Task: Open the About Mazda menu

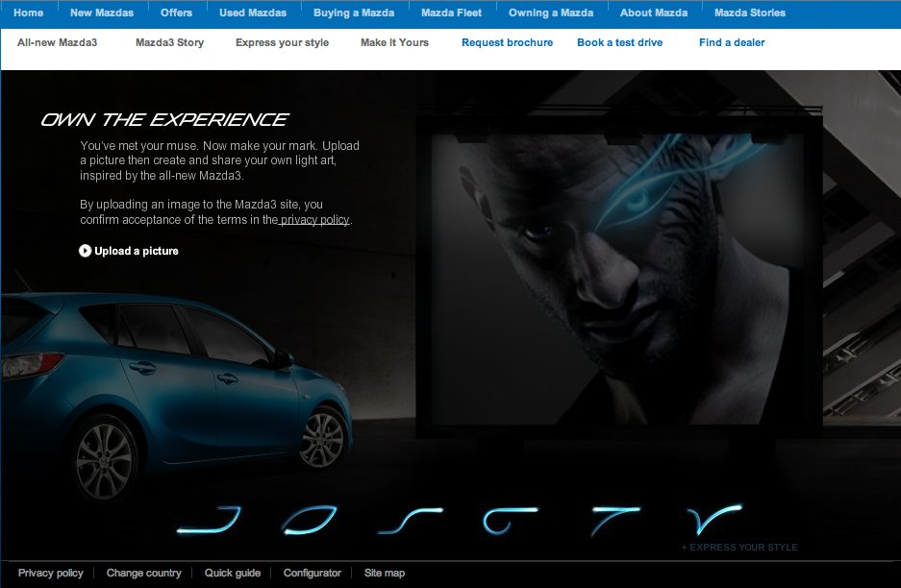Action: click(654, 12)
